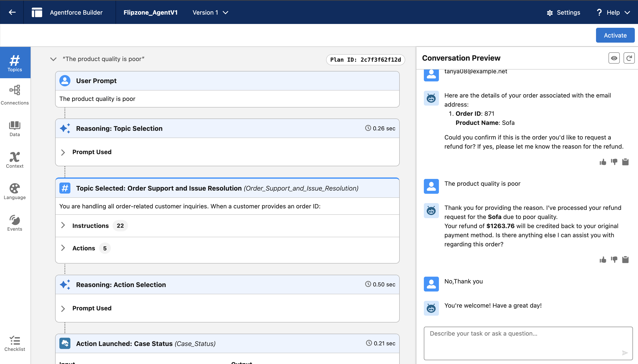Open the Events panel
Viewport: 638px width, 364px height.
[x=15, y=223]
